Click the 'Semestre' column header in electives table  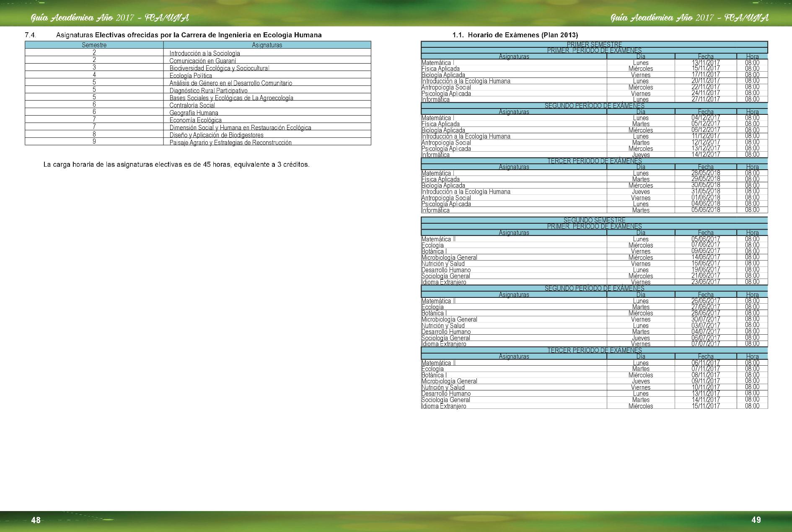tap(94, 45)
